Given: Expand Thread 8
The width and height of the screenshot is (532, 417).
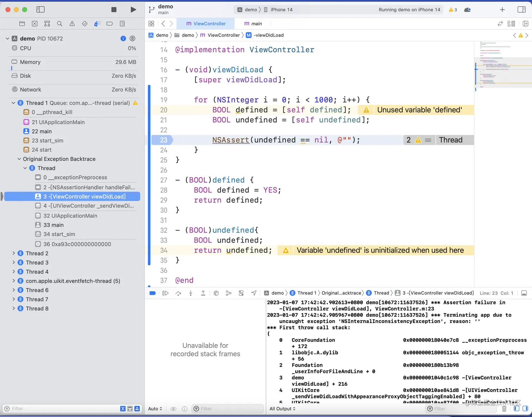Looking at the screenshot, I should [13, 308].
